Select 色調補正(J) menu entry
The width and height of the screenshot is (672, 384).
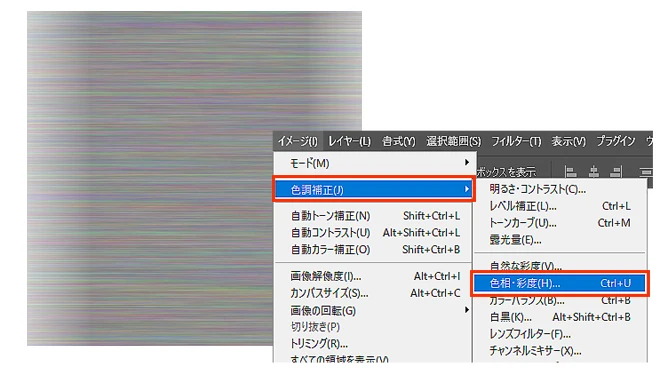(374, 189)
